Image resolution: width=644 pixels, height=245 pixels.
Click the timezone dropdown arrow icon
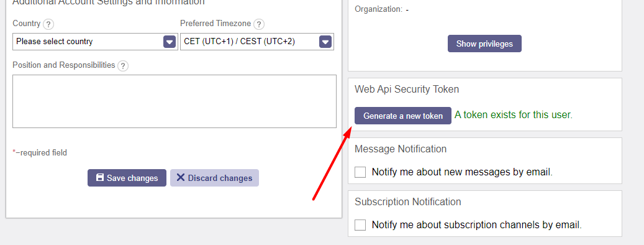click(325, 42)
